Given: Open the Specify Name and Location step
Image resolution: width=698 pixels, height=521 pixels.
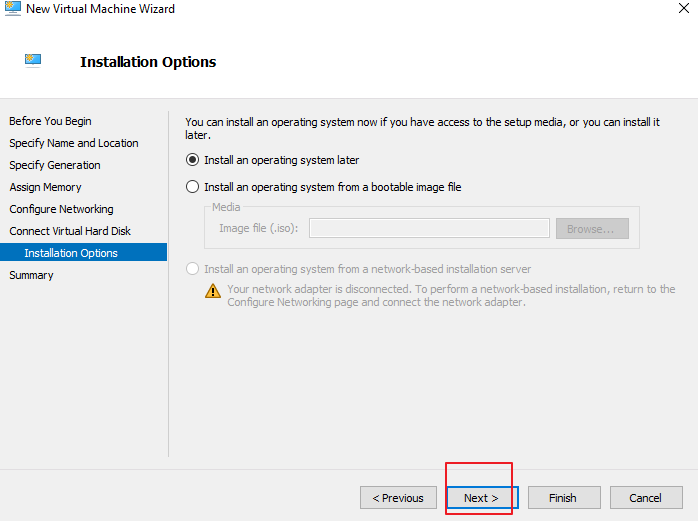Looking at the screenshot, I should pyautogui.click(x=74, y=143).
